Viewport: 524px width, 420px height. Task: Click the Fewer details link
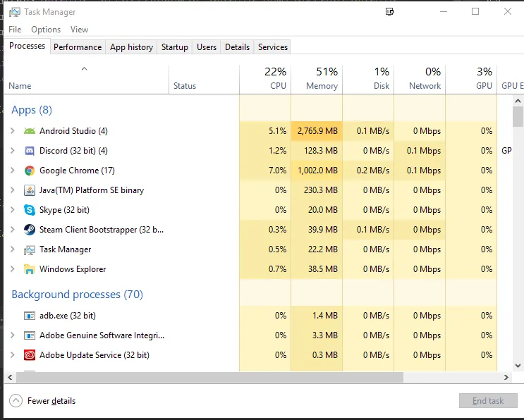click(x=51, y=401)
